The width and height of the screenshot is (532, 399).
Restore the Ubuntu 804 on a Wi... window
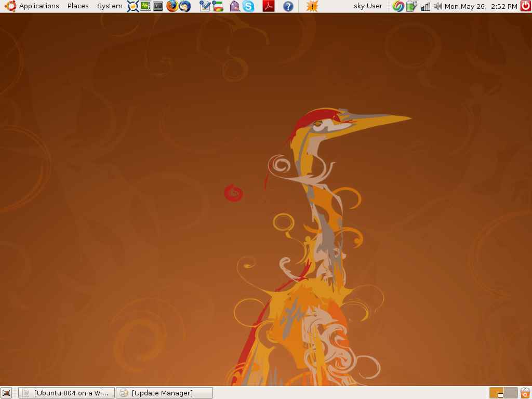click(x=66, y=393)
